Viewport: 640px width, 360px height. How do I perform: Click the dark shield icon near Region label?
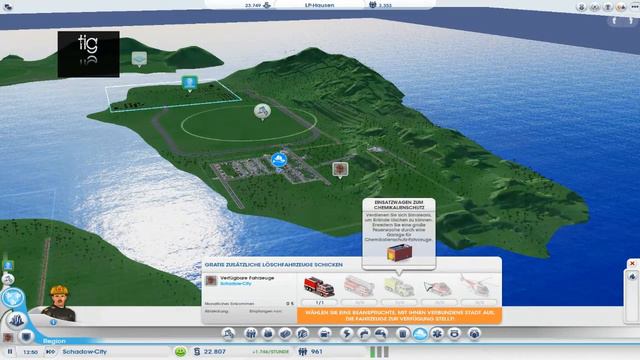[26, 337]
